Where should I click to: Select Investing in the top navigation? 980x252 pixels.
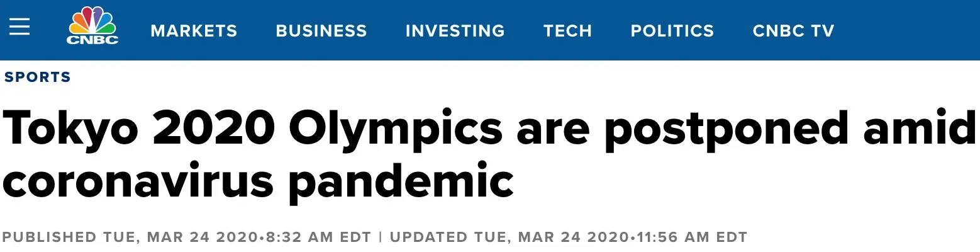coord(455,31)
